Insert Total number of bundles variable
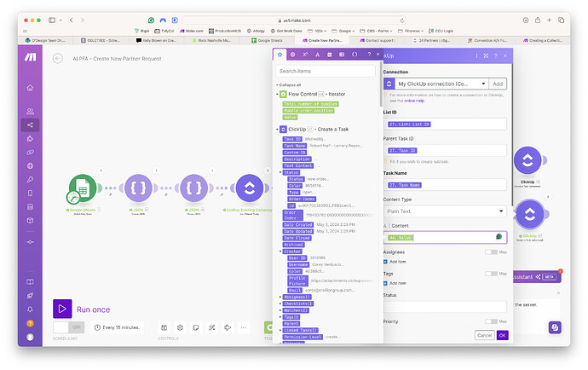Viewport: 588px width, 370px height. (310, 104)
